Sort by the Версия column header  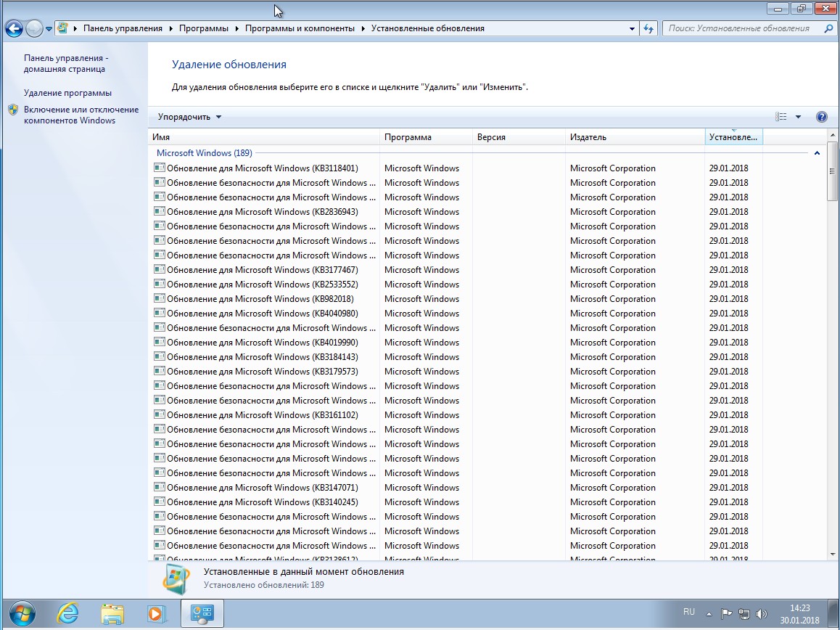[519, 137]
